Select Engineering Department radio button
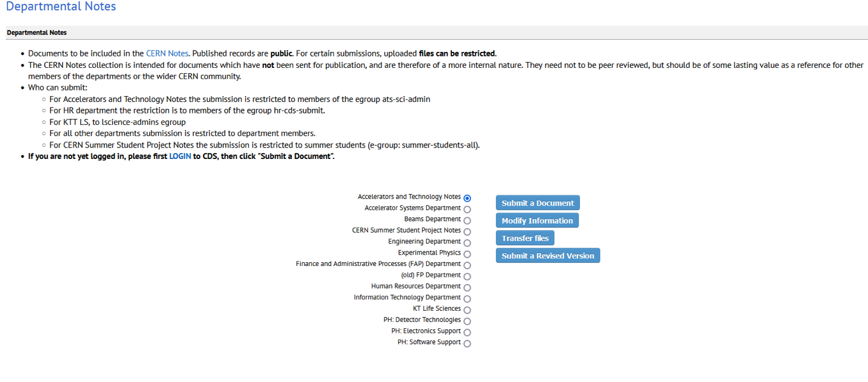The width and height of the screenshot is (868, 382). tap(467, 243)
